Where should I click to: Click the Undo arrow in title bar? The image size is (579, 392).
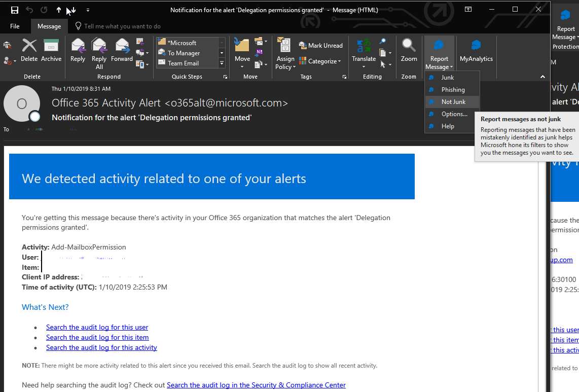[29, 10]
